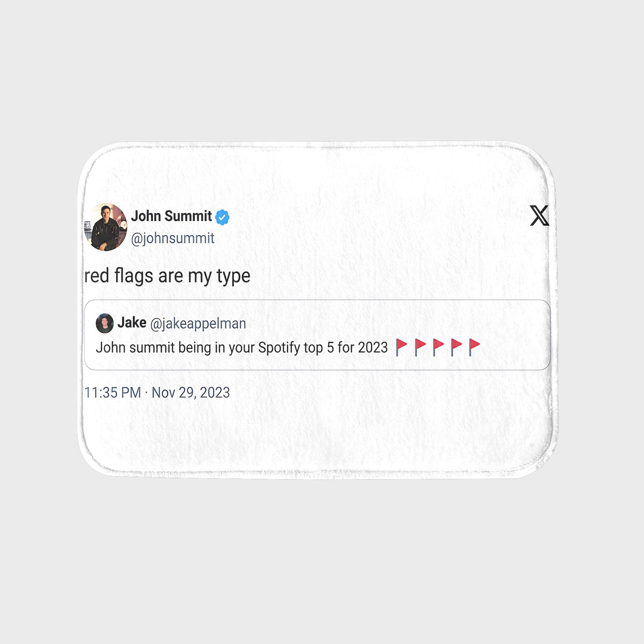Click the blue verified checkmark badge

(222, 217)
